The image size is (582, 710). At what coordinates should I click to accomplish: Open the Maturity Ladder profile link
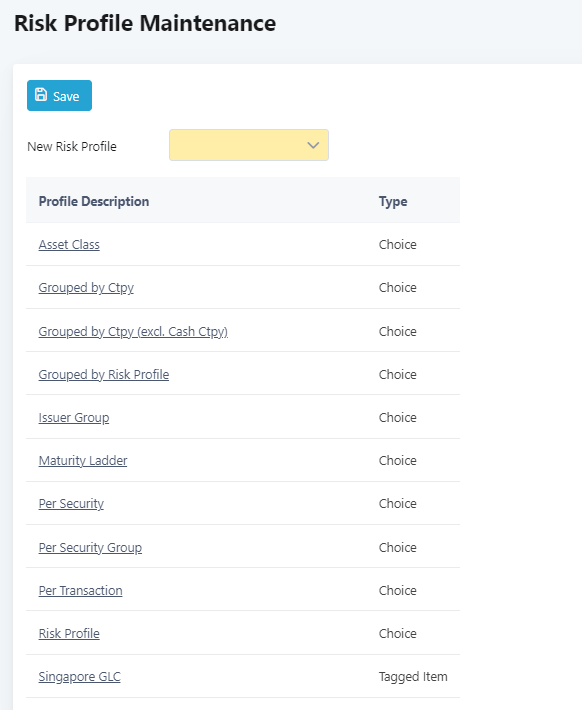[x=83, y=461]
